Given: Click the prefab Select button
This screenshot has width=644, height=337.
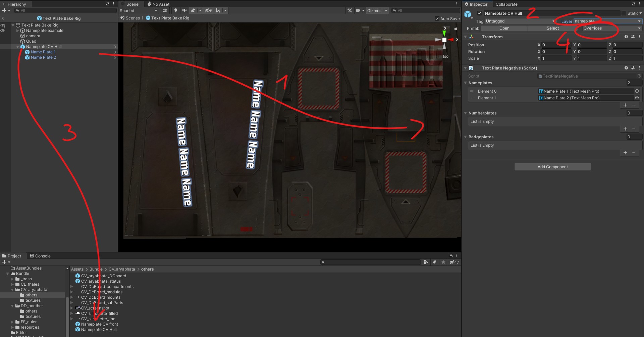Looking at the screenshot, I should (552, 28).
